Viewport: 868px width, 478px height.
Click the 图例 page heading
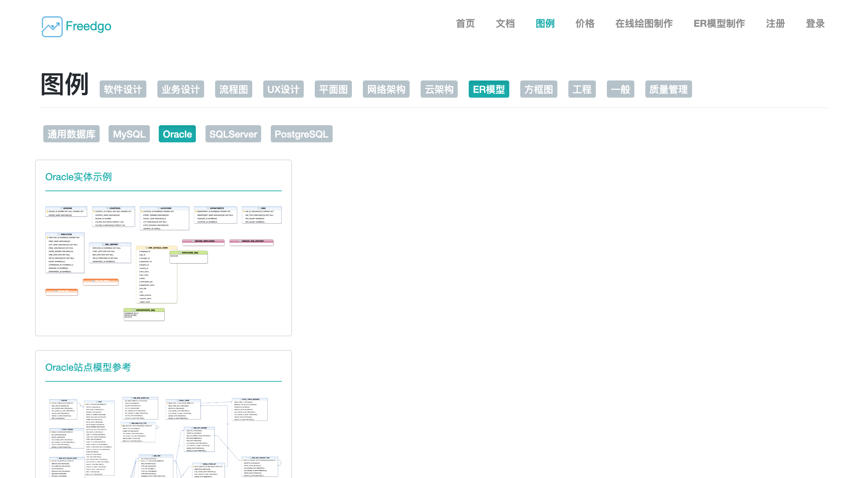(65, 84)
